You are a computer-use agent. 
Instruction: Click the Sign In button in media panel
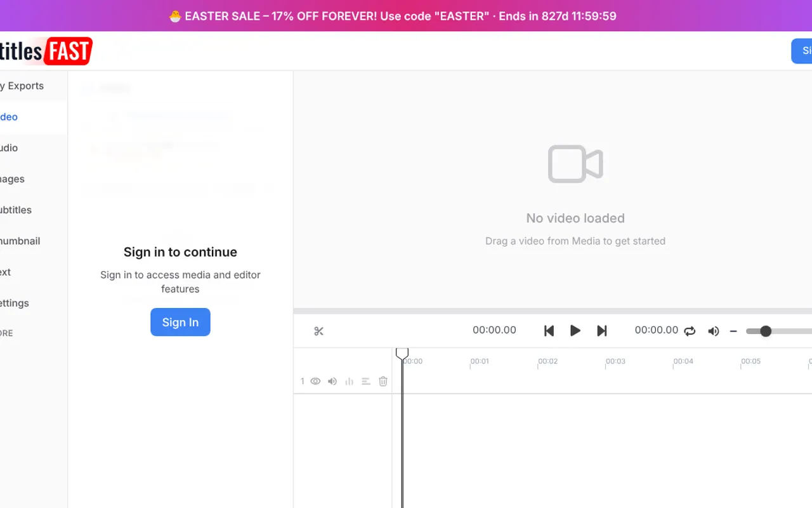tap(180, 322)
